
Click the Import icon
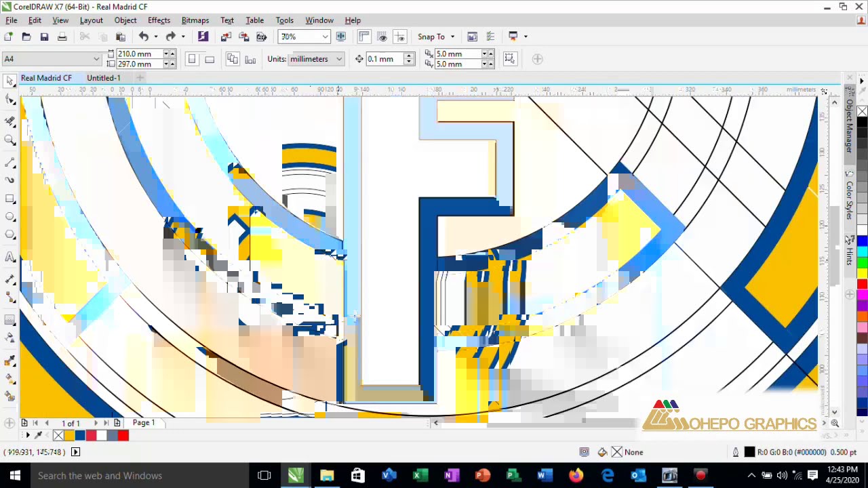click(x=226, y=37)
